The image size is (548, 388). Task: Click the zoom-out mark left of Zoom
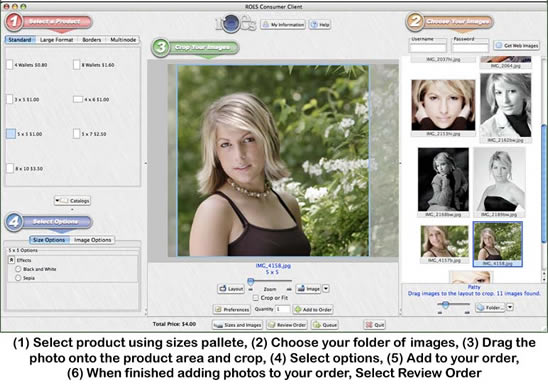point(251,289)
